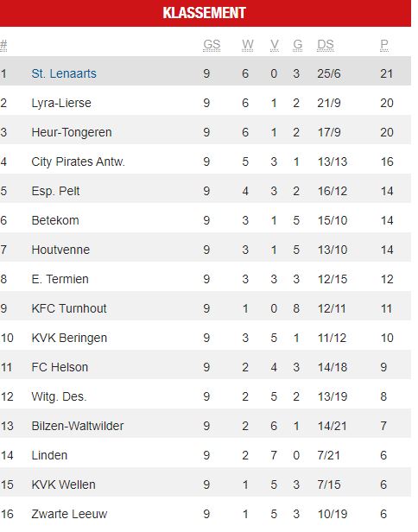Screen dimensions: 418x532
Task: Click the Esp. Pelt team name
Action: tap(55, 191)
